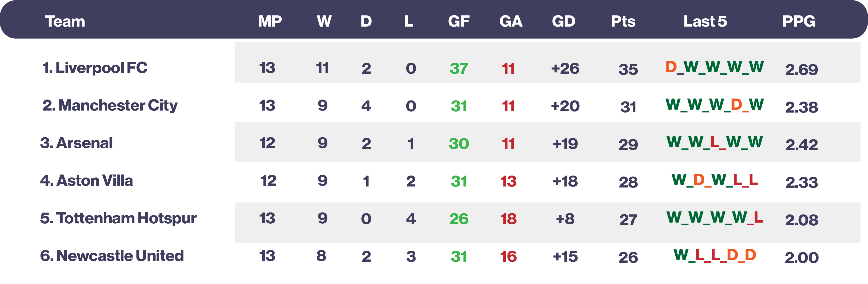Image resolution: width=868 pixels, height=284 pixels.
Task: Click Newcastle's W_L_L_D_D form string
Action: [714, 255]
